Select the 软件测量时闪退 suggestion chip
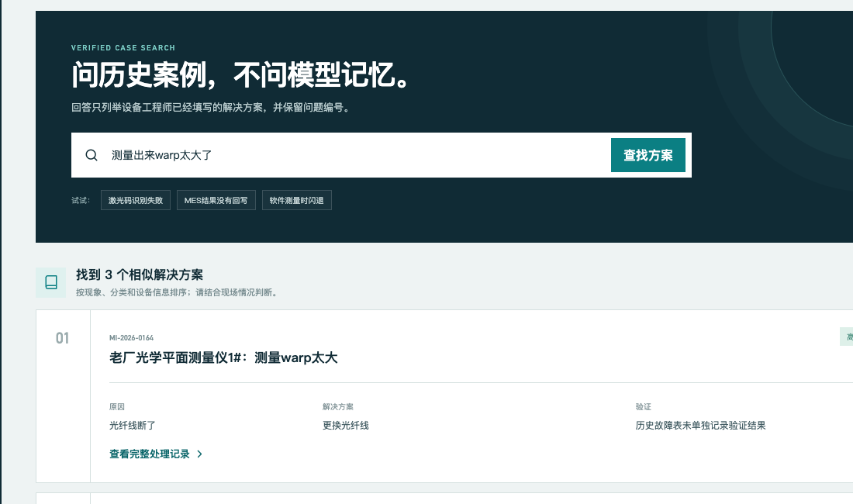 (296, 200)
